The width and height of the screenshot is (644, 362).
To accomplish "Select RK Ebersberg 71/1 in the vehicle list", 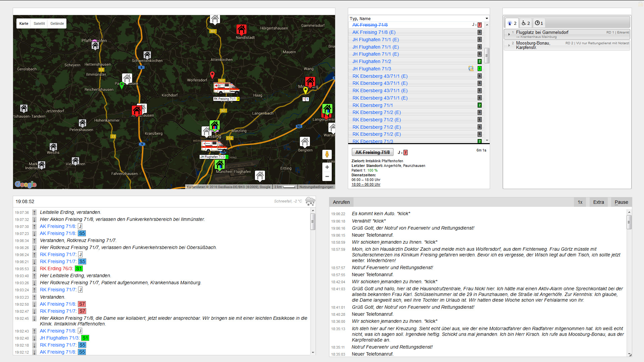I will click(x=372, y=105).
